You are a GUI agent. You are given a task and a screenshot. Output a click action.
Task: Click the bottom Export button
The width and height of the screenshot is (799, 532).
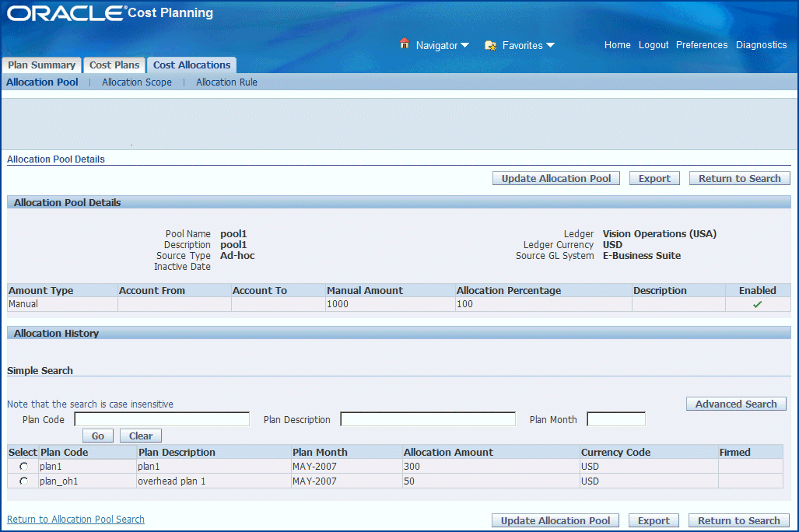pyautogui.click(x=654, y=520)
